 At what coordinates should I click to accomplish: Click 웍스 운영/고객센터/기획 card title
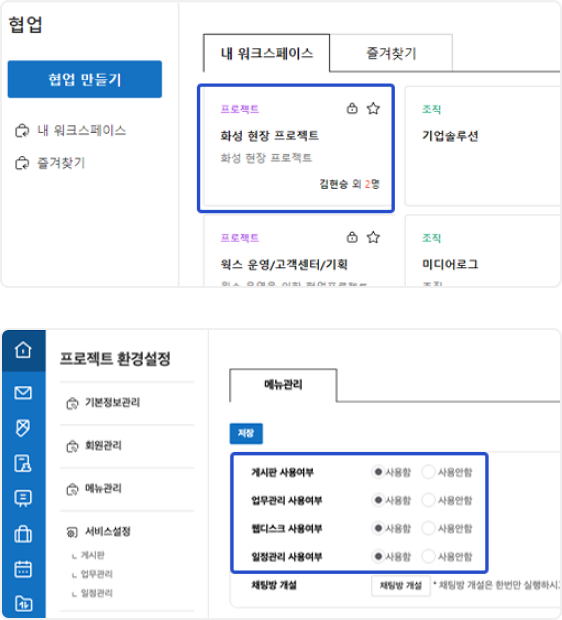(x=284, y=264)
